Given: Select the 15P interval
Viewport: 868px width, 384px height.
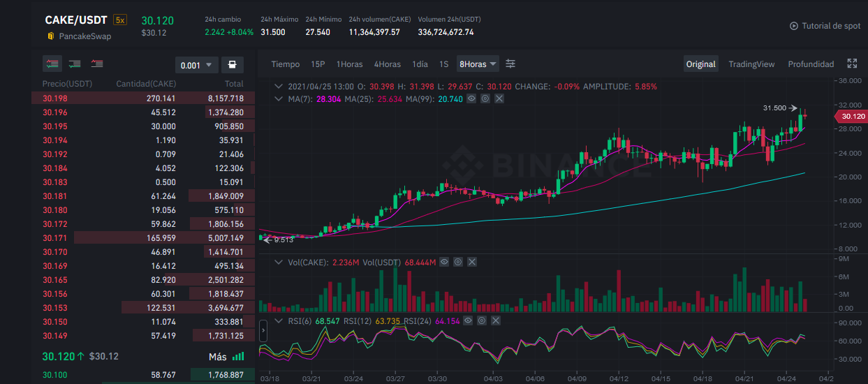Looking at the screenshot, I should pyautogui.click(x=318, y=64).
